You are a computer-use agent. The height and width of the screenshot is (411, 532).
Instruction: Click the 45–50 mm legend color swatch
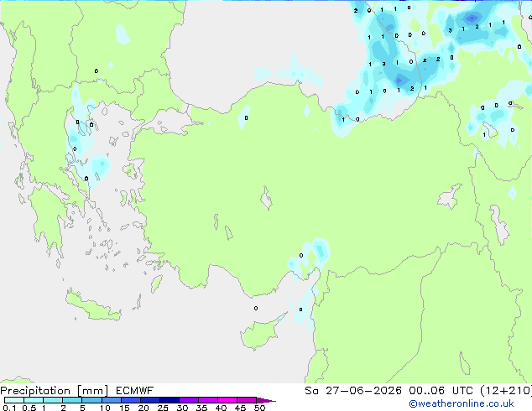(247, 400)
